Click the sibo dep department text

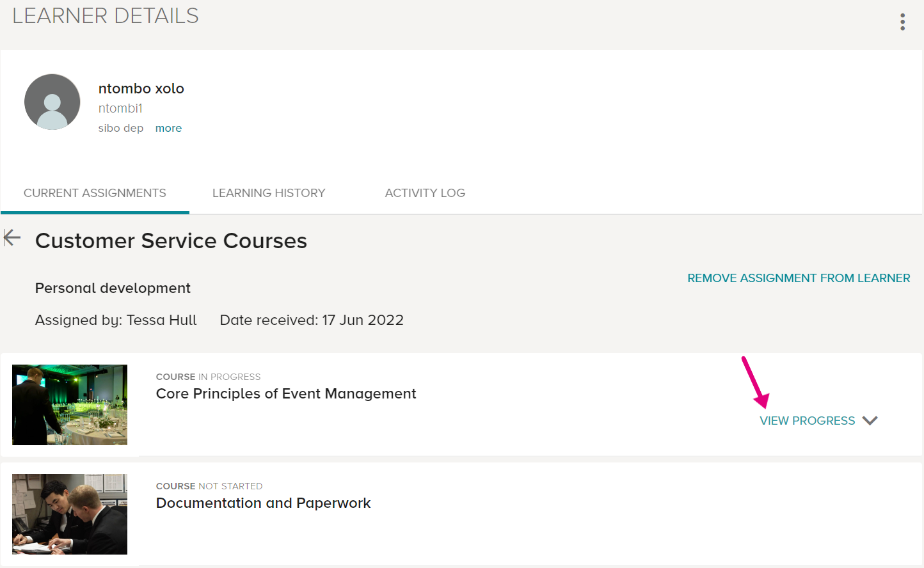pos(121,128)
